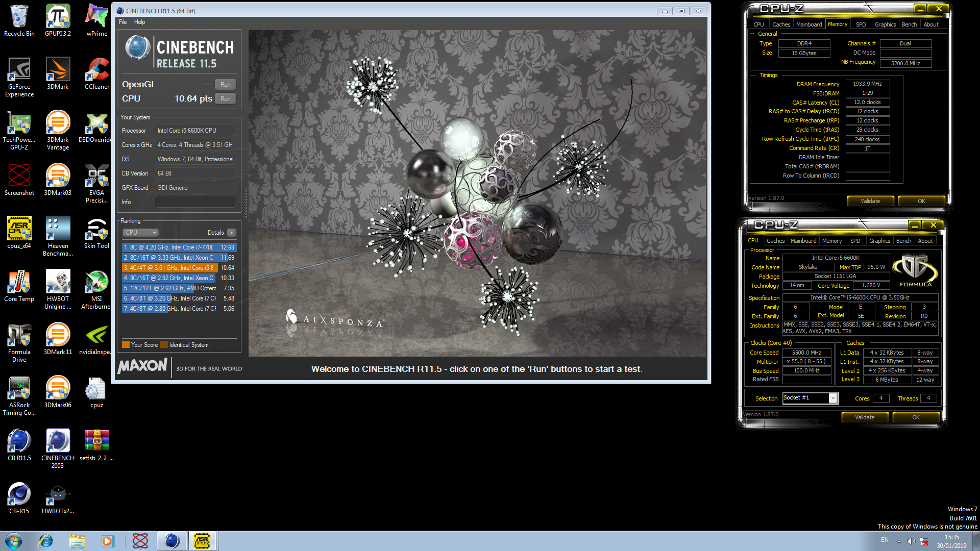Open File Explorer taskbar icon
Screen dimensions: 980x551
tap(77, 541)
